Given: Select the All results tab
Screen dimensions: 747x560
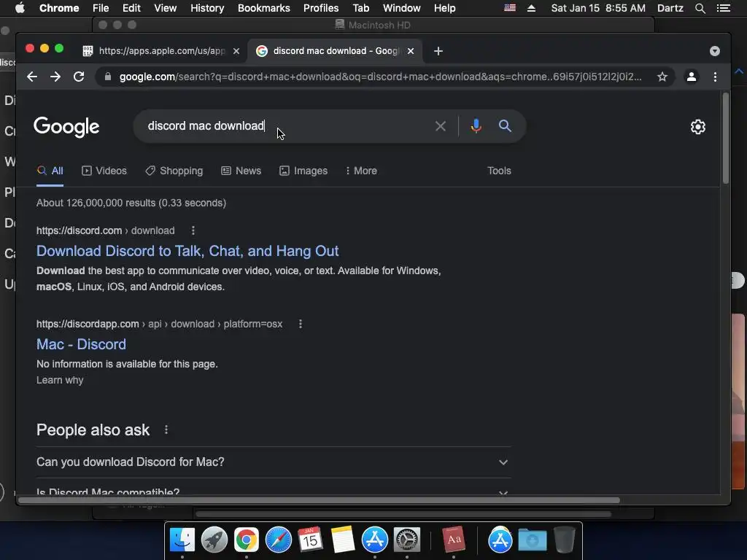Looking at the screenshot, I should pyautogui.click(x=50, y=171).
